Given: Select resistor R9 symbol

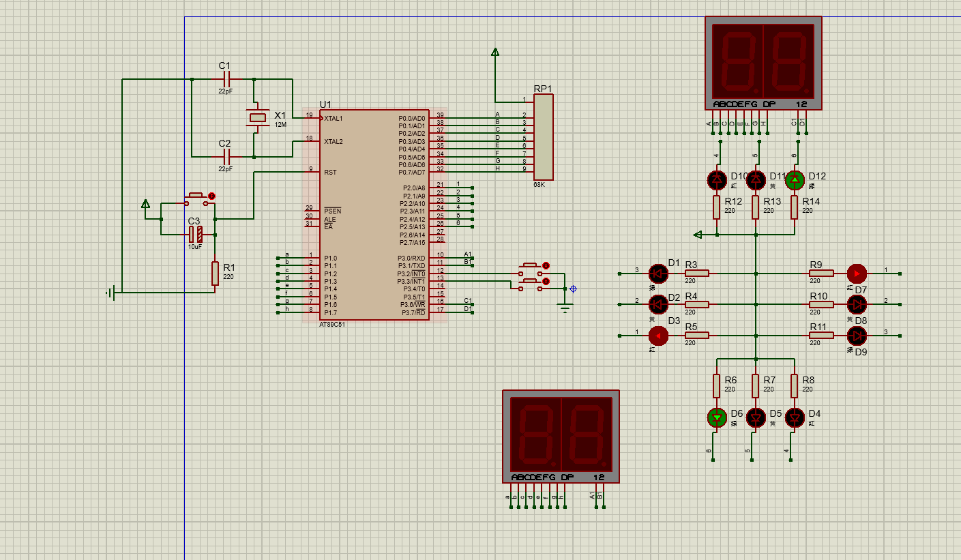Looking at the screenshot, I should tap(821, 274).
